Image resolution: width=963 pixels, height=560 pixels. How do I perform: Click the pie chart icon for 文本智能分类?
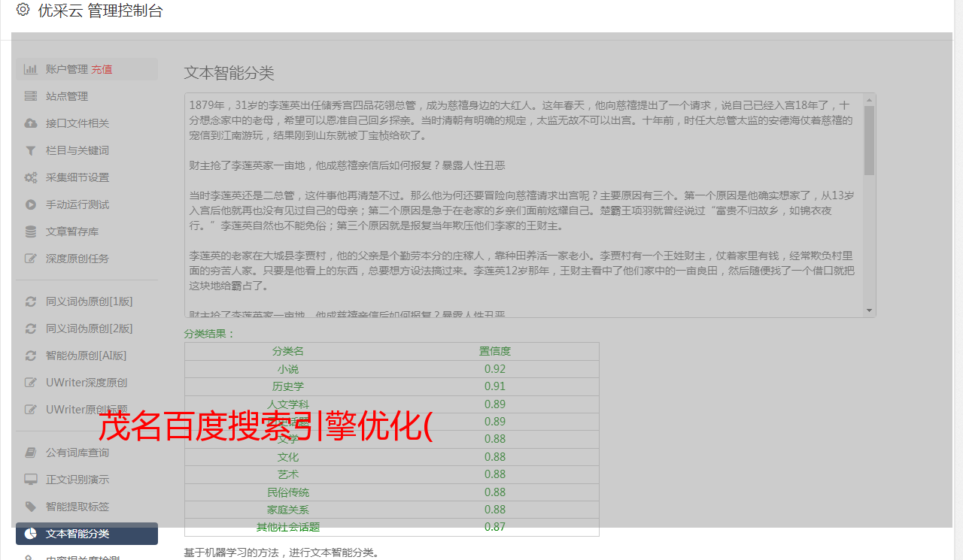pos(31,534)
